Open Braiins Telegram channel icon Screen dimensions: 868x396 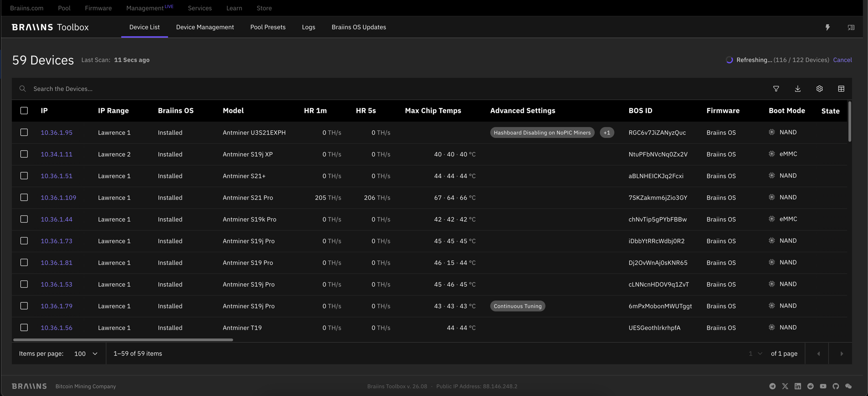[x=773, y=386]
